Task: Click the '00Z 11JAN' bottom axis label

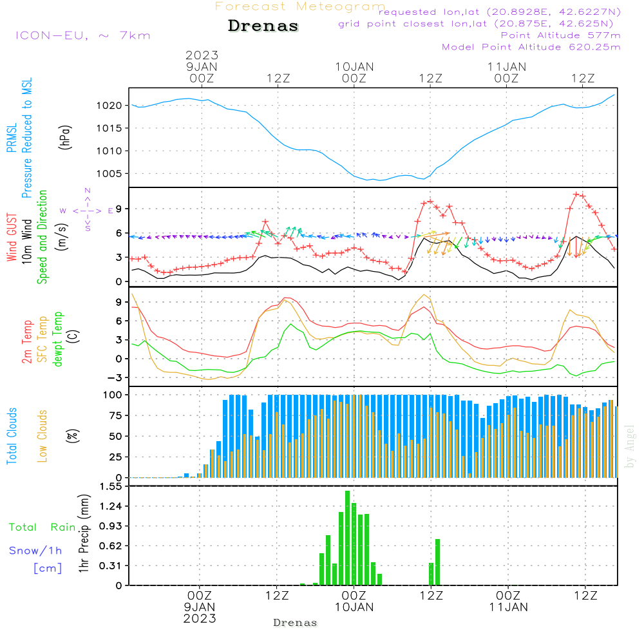Action: [x=508, y=601]
